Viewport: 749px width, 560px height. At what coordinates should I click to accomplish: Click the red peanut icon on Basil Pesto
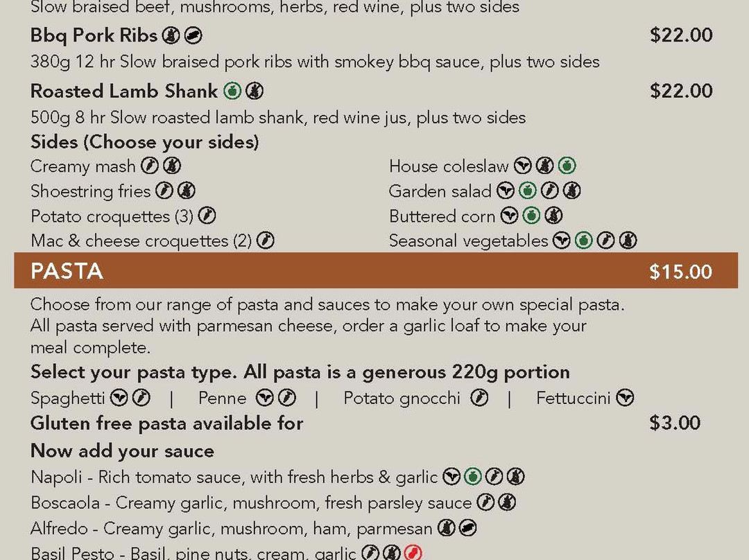coord(413,553)
